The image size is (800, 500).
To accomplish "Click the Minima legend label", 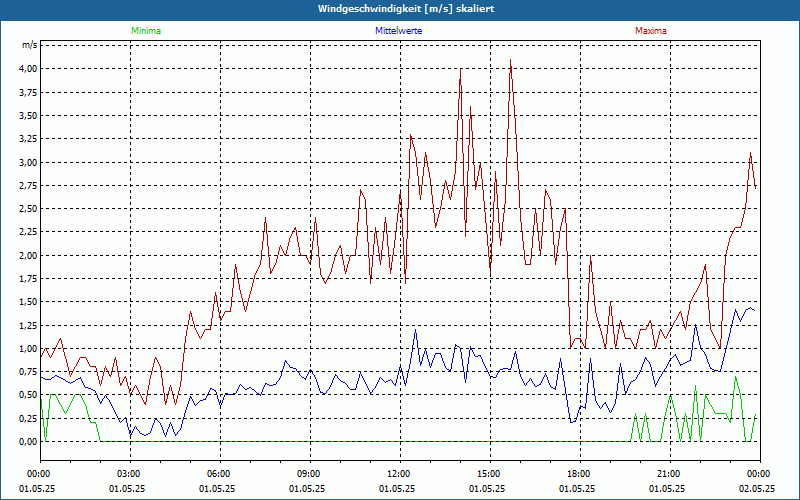I will click(x=146, y=31).
